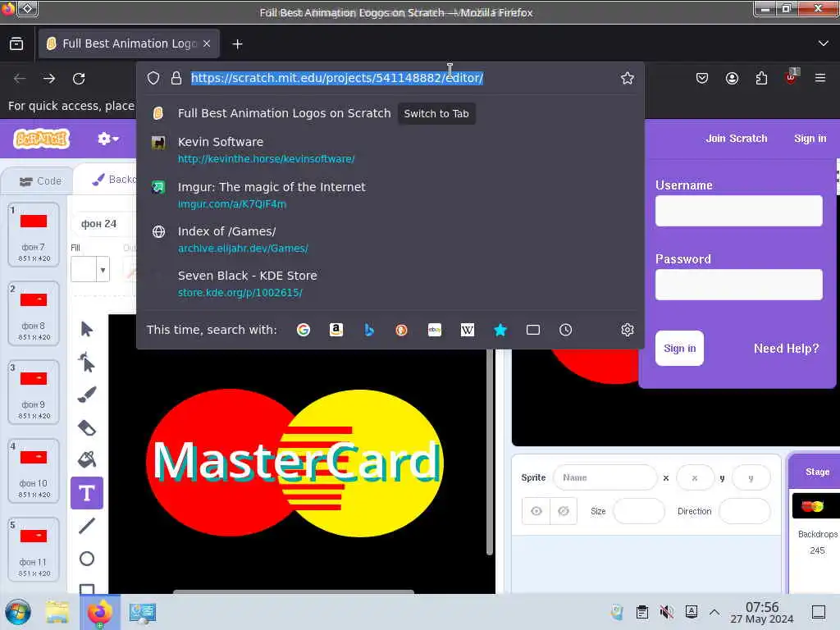
Task: Search with Amazon icon
Action: pos(336,330)
